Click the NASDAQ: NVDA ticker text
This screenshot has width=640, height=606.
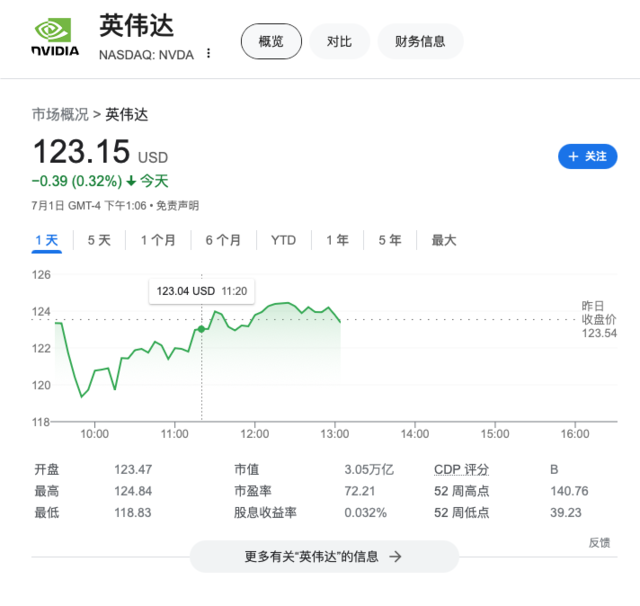click(146, 55)
